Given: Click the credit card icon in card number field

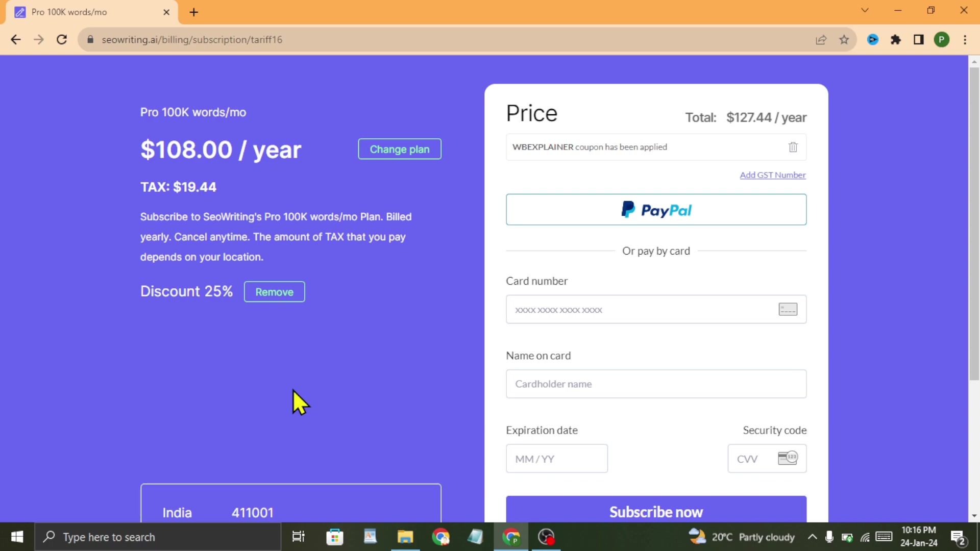Looking at the screenshot, I should tap(788, 309).
